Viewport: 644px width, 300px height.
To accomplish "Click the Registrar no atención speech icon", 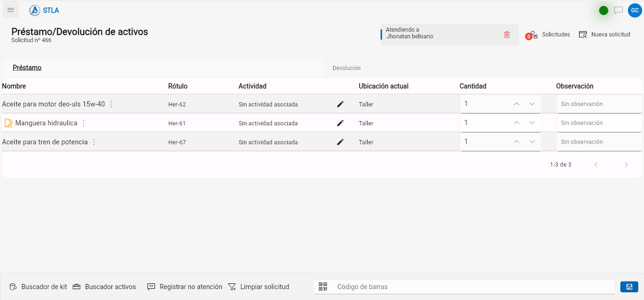I will (x=151, y=287).
